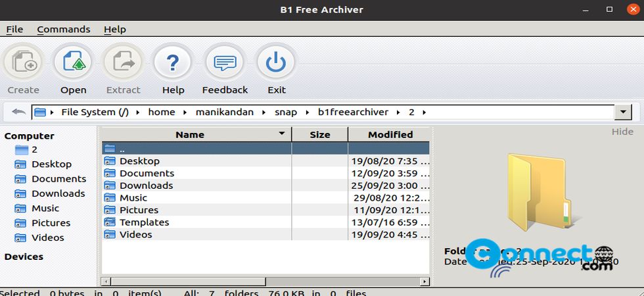644x296 pixels.
Task: Expand the arrow after manikandan in path
Action: [x=265, y=112]
